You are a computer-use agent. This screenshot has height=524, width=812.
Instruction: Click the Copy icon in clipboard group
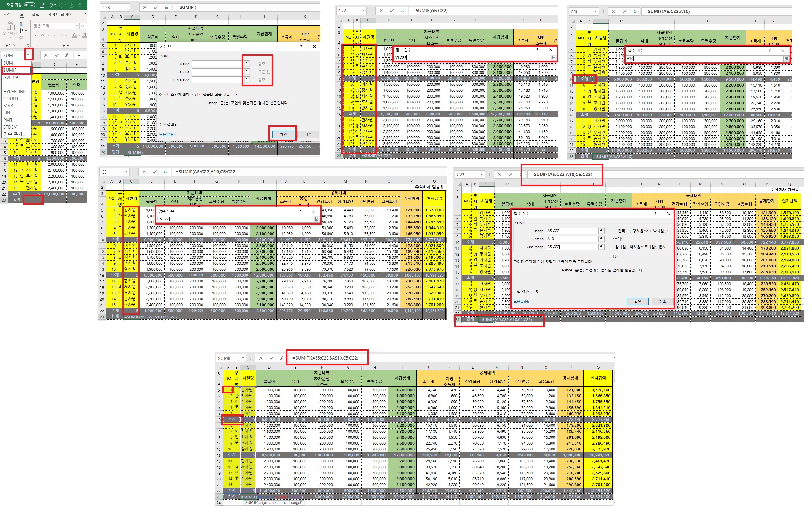pyautogui.click(x=21, y=31)
